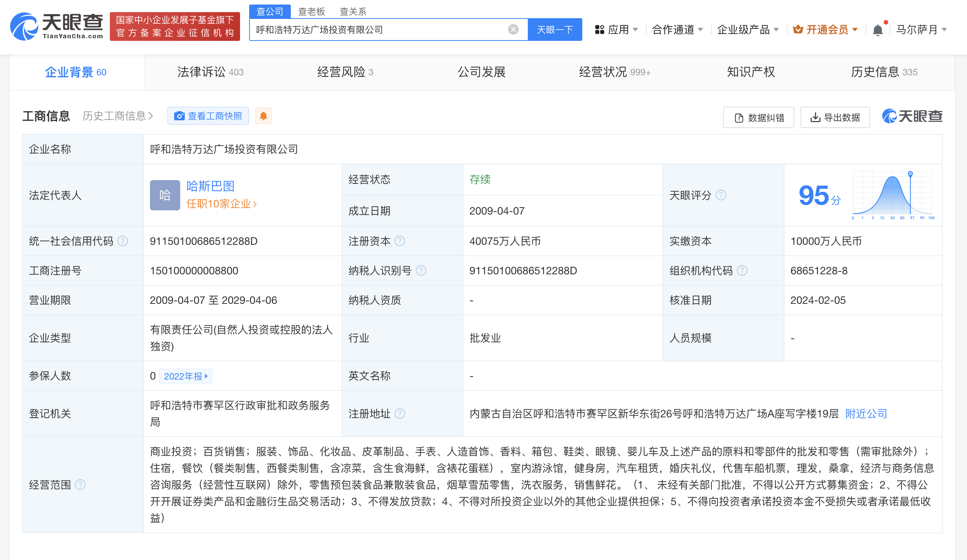
Task: Select the registered address text
Action: (654, 414)
